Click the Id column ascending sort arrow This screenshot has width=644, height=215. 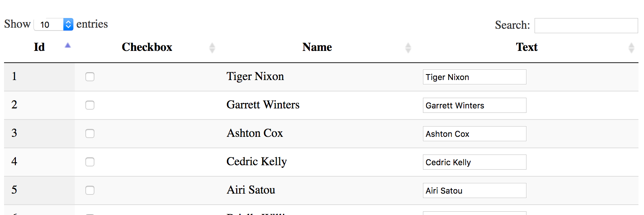coord(68,45)
